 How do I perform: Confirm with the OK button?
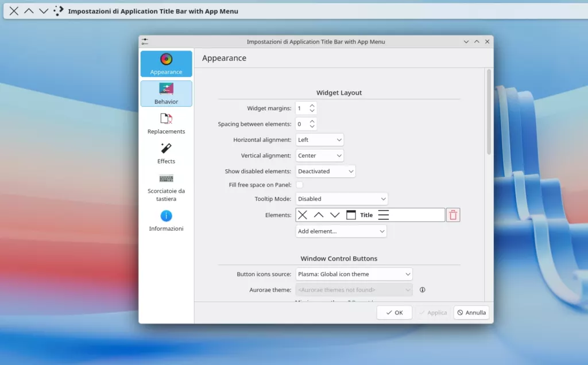click(394, 313)
